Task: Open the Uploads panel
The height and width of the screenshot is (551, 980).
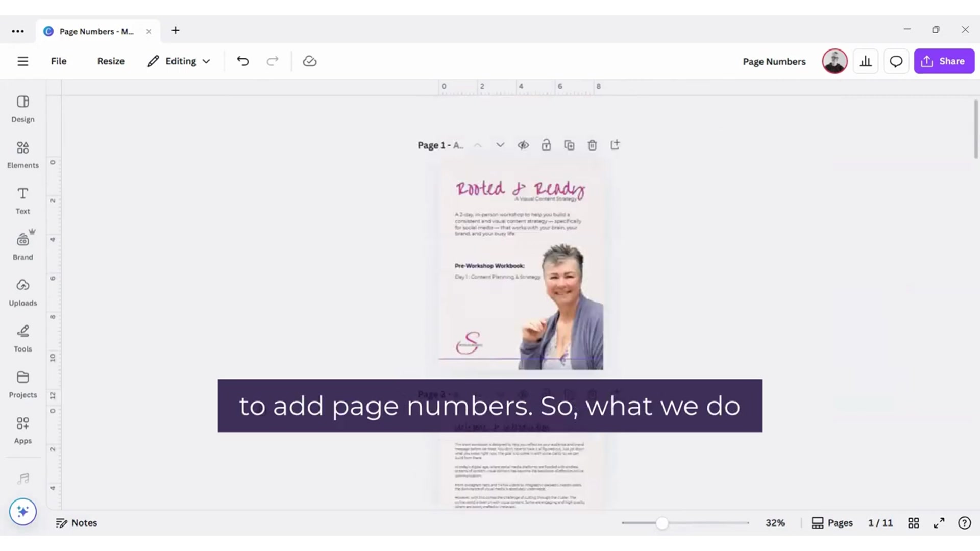Action: point(23,292)
